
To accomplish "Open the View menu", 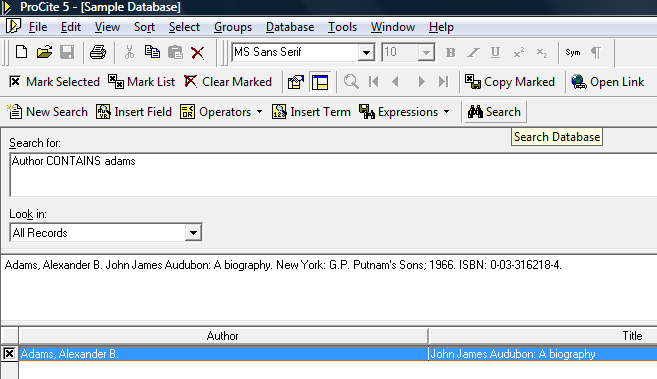I will (107, 27).
